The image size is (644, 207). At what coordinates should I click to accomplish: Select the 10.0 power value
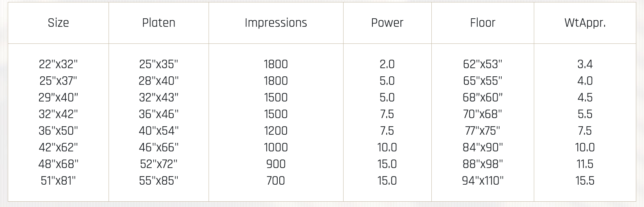(387, 147)
